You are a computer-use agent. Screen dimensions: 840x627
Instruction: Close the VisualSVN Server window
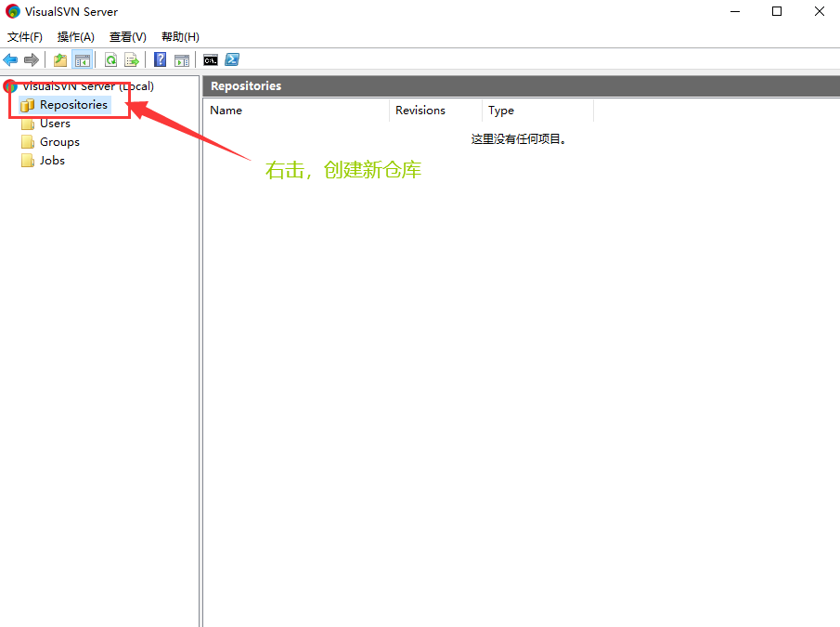point(819,11)
